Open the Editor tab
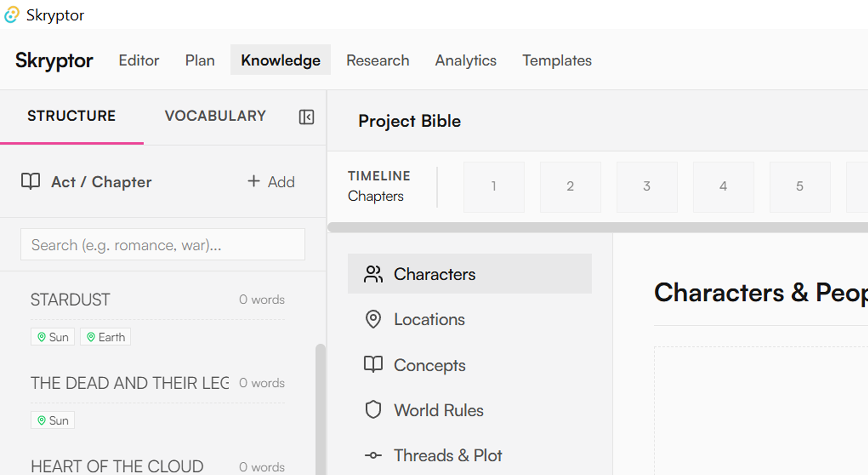This screenshot has height=475, width=868. (x=139, y=60)
